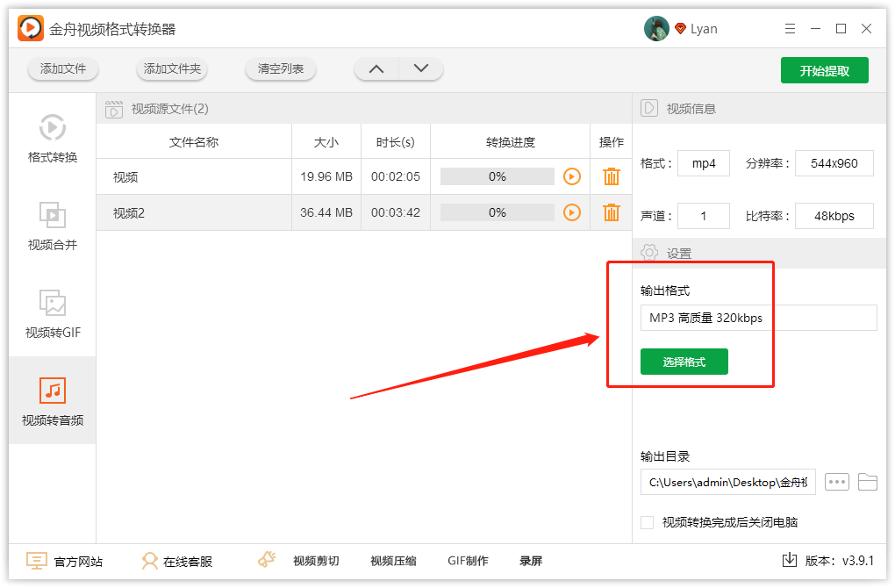Move selected file down with down arrow
Image resolution: width=895 pixels, height=588 pixels.
421,69
